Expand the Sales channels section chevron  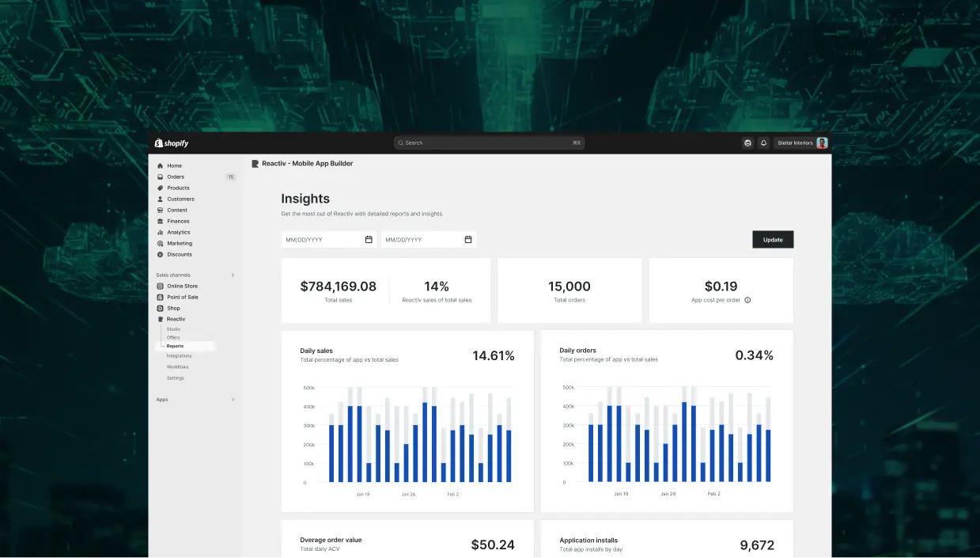(x=233, y=275)
